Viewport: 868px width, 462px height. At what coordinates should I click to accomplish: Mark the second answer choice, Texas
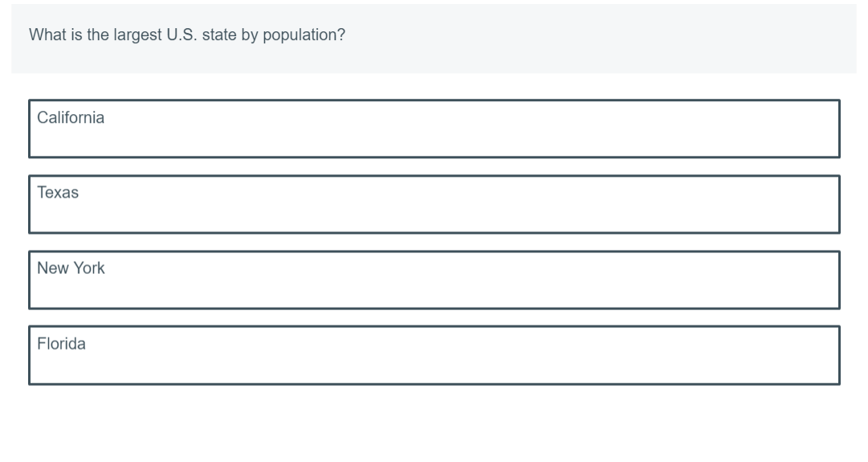[434, 204]
